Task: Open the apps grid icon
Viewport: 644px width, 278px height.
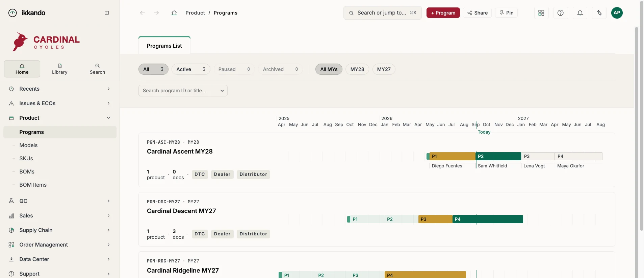Action: click(x=541, y=13)
